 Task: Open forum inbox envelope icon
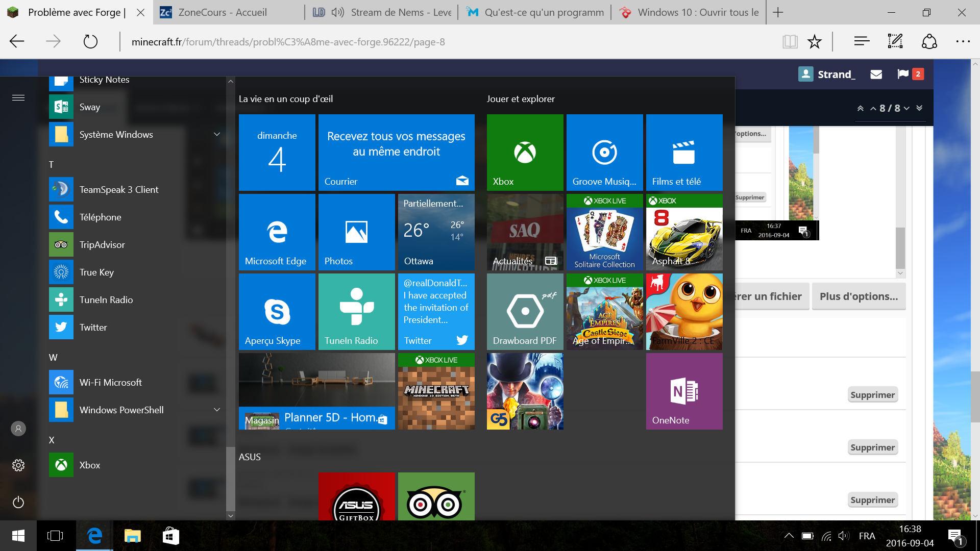pyautogui.click(x=876, y=74)
